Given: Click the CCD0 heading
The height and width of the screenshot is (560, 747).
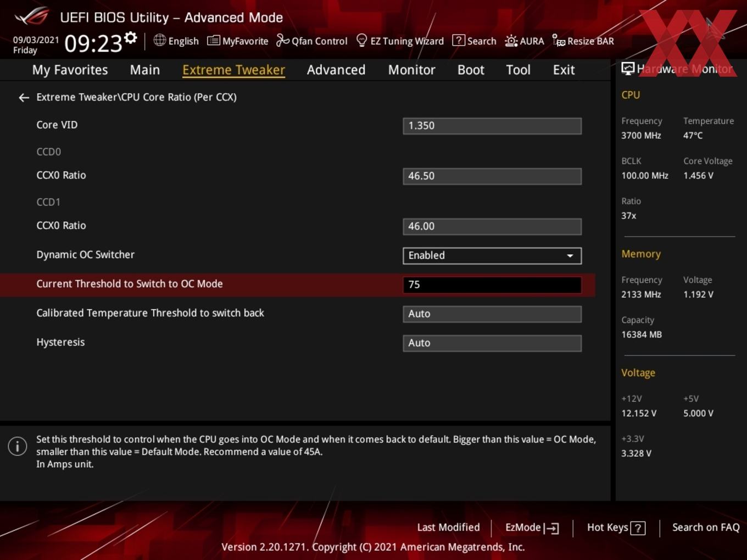Looking at the screenshot, I should click(48, 152).
